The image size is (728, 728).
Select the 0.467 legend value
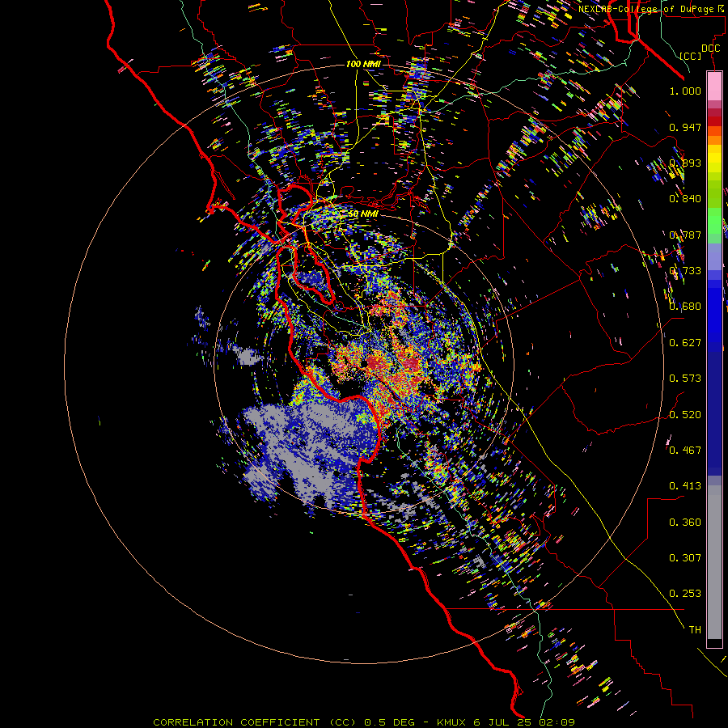(x=685, y=451)
